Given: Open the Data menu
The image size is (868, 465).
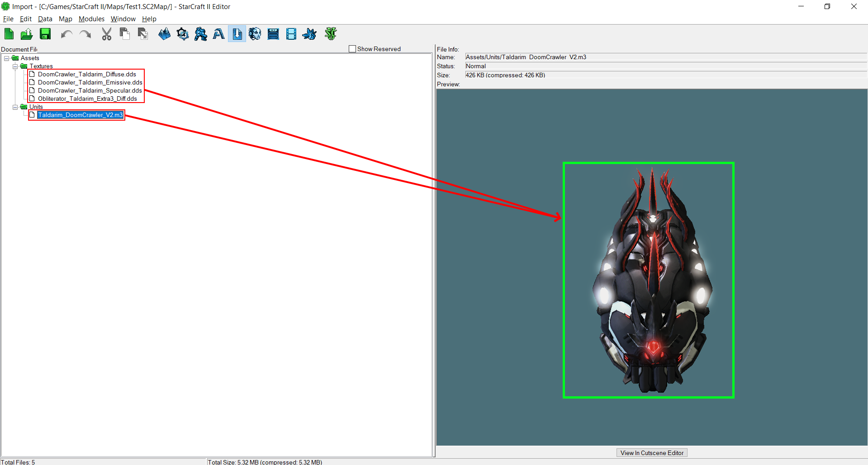Looking at the screenshot, I should pos(45,19).
